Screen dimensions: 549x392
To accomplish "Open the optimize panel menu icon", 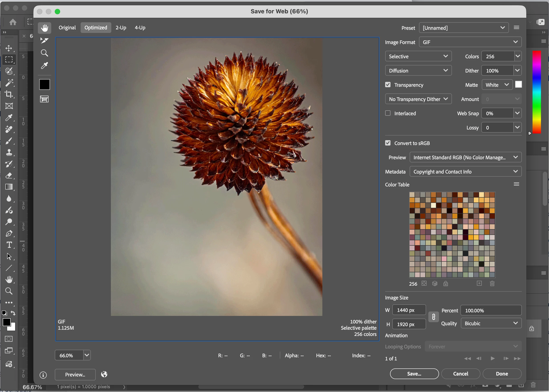I will coord(516,28).
